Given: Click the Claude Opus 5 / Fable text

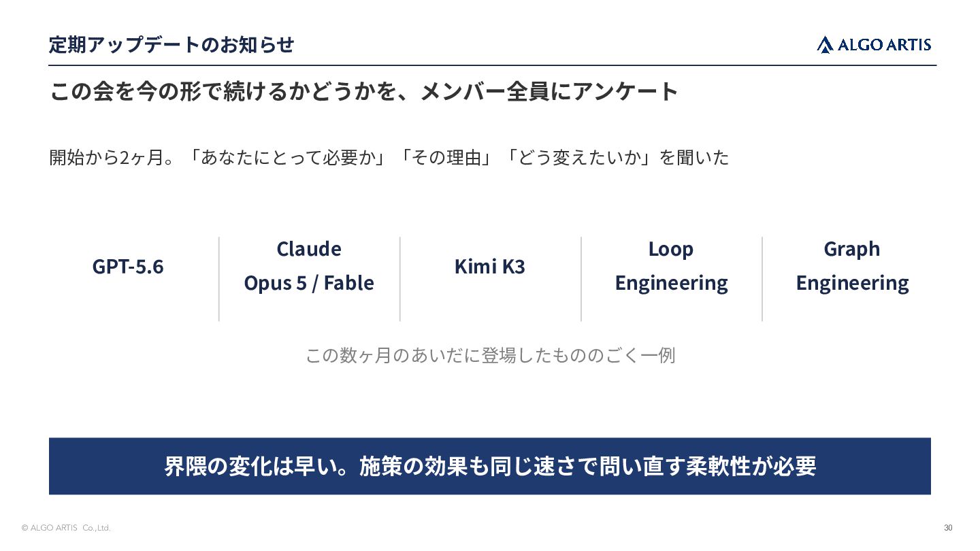Looking at the screenshot, I should click(309, 266).
